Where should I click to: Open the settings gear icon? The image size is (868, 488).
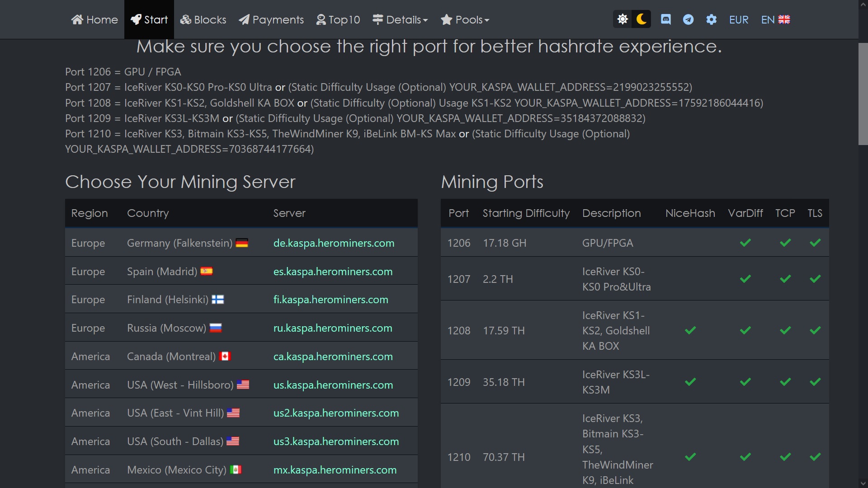point(711,19)
